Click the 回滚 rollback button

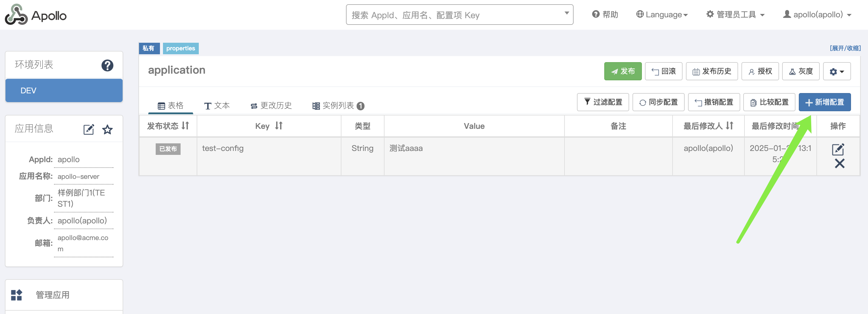[x=663, y=71]
